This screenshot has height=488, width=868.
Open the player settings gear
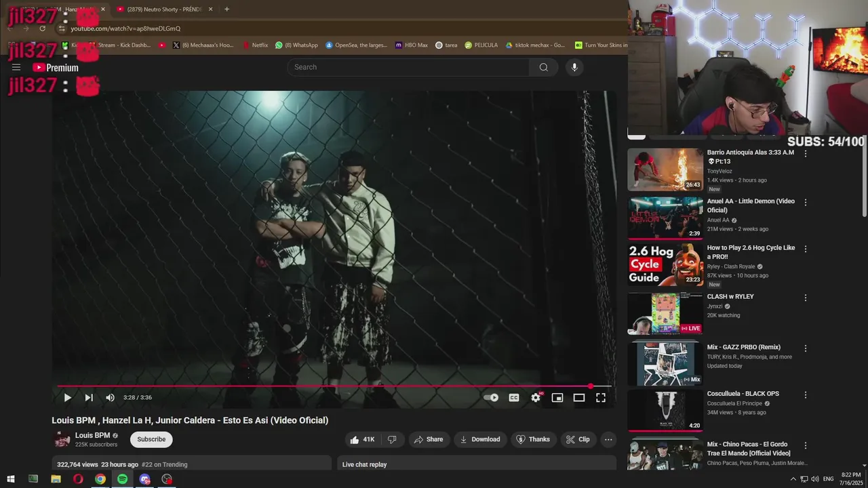[536, 398]
